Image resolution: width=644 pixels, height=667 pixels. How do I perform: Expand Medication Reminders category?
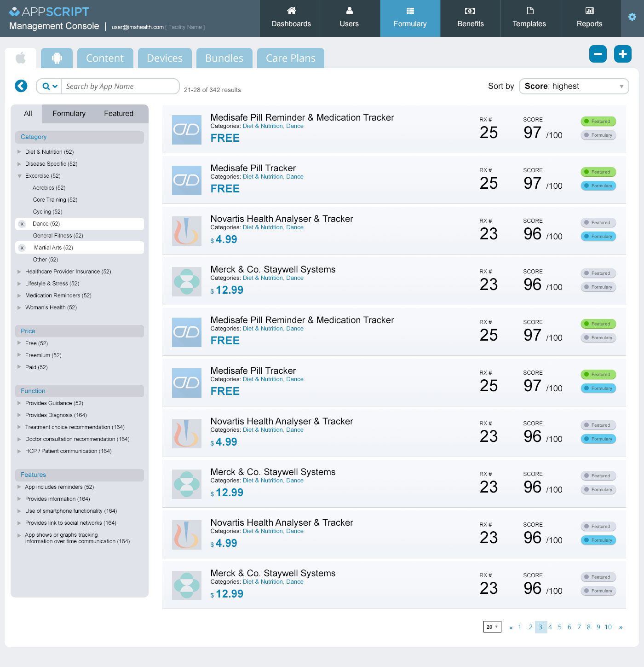click(19, 296)
